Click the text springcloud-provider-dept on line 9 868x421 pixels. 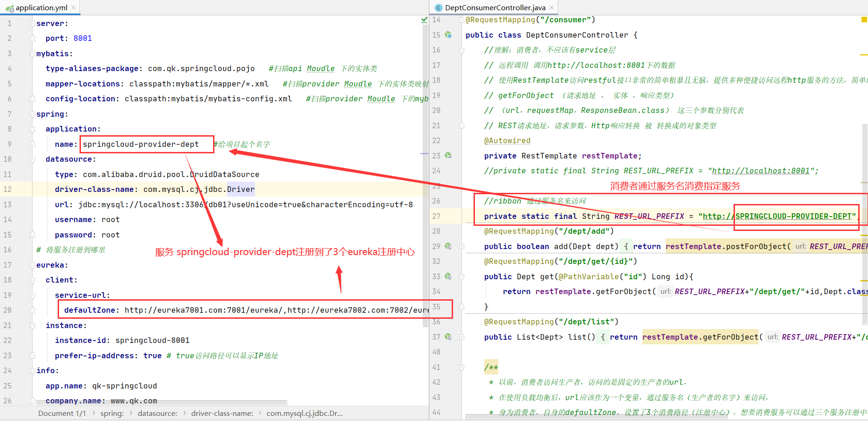click(141, 145)
